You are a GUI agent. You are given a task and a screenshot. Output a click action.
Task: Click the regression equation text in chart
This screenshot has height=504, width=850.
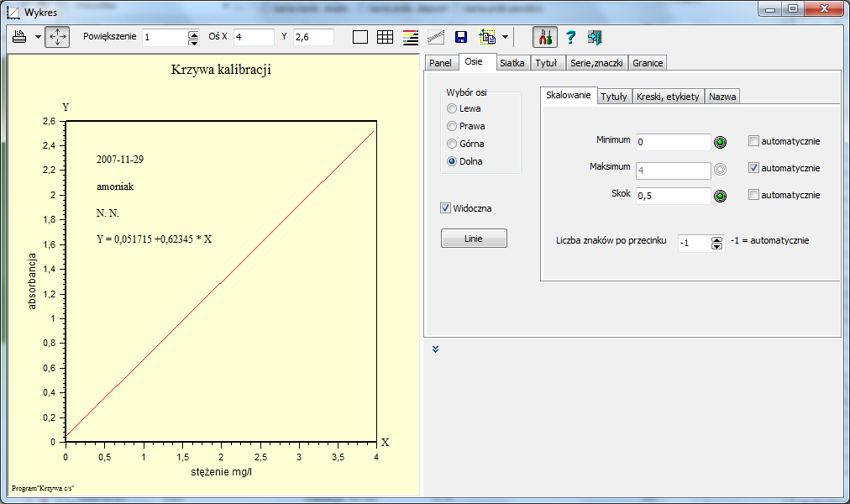point(154,239)
